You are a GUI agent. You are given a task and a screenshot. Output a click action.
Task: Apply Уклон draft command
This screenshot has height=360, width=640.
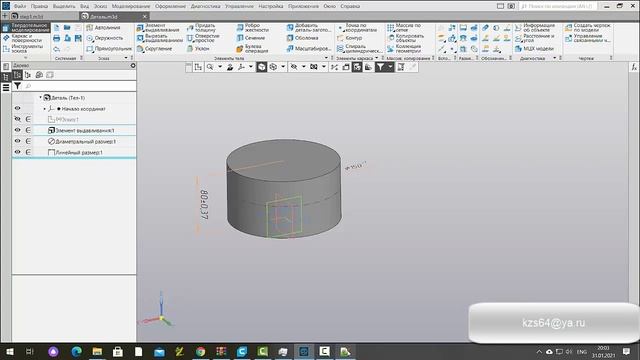tap(198, 49)
